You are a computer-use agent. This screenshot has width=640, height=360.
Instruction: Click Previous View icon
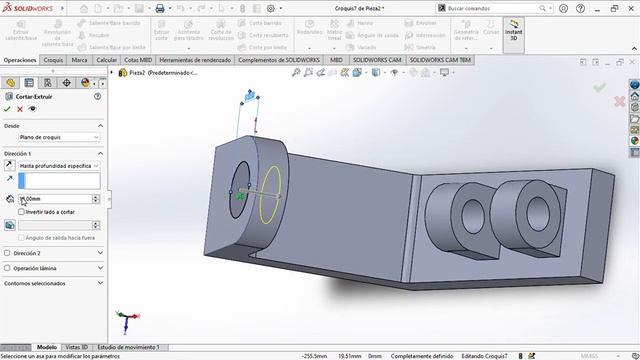pos(320,73)
